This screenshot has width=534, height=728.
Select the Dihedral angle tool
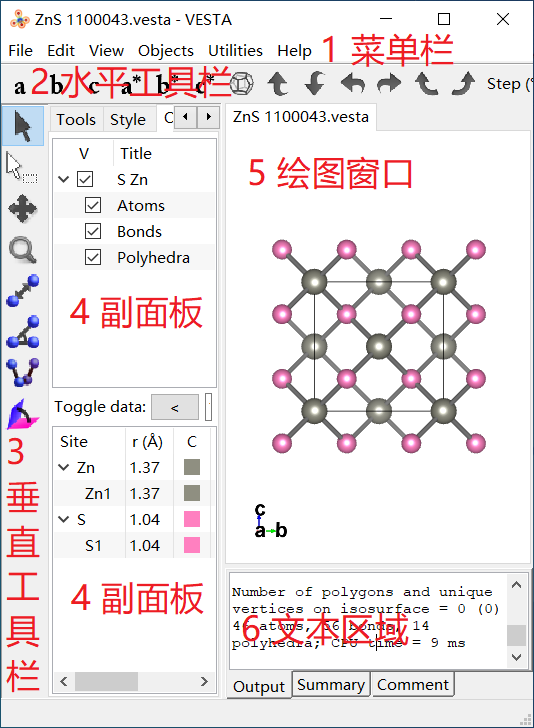click(x=23, y=372)
